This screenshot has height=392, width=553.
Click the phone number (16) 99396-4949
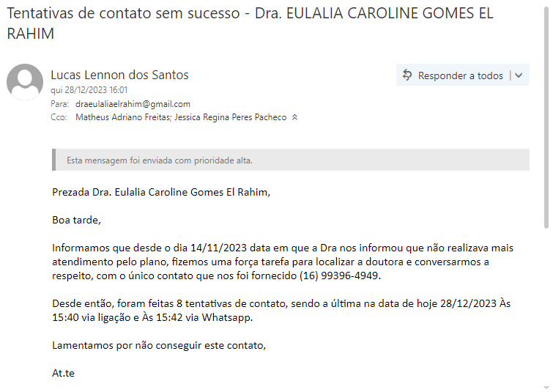click(340, 275)
